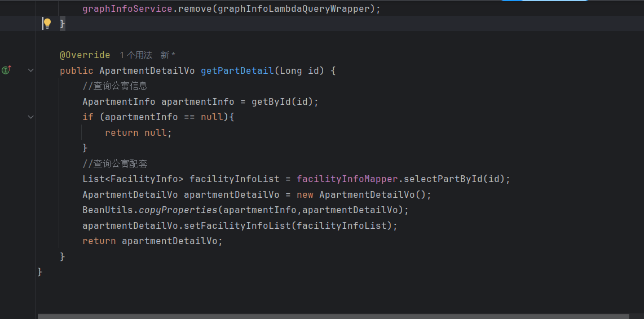Click the 'return null;' statement

click(x=138, y=132)
